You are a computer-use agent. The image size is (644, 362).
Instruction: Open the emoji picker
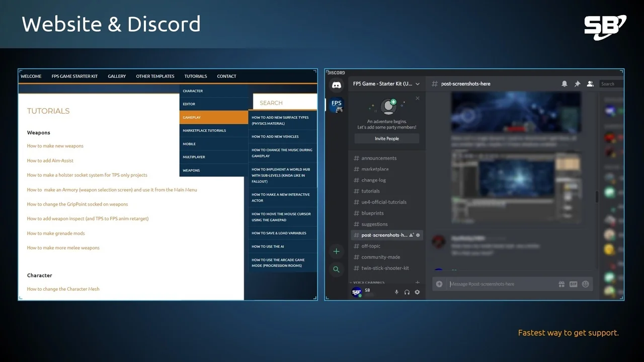585,284
